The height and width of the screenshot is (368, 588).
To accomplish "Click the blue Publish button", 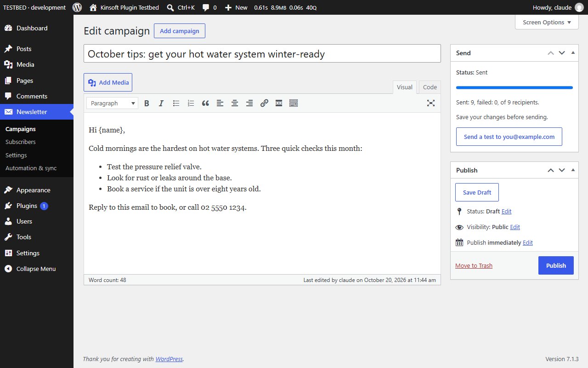I will click(556, 265).
